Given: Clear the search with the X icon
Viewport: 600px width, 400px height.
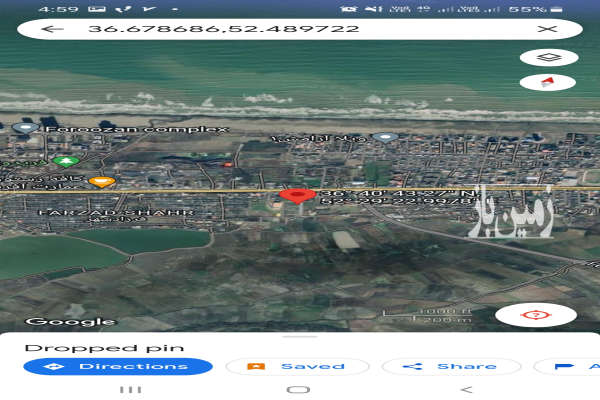Looking at the screenshot, I should point(547,28).
